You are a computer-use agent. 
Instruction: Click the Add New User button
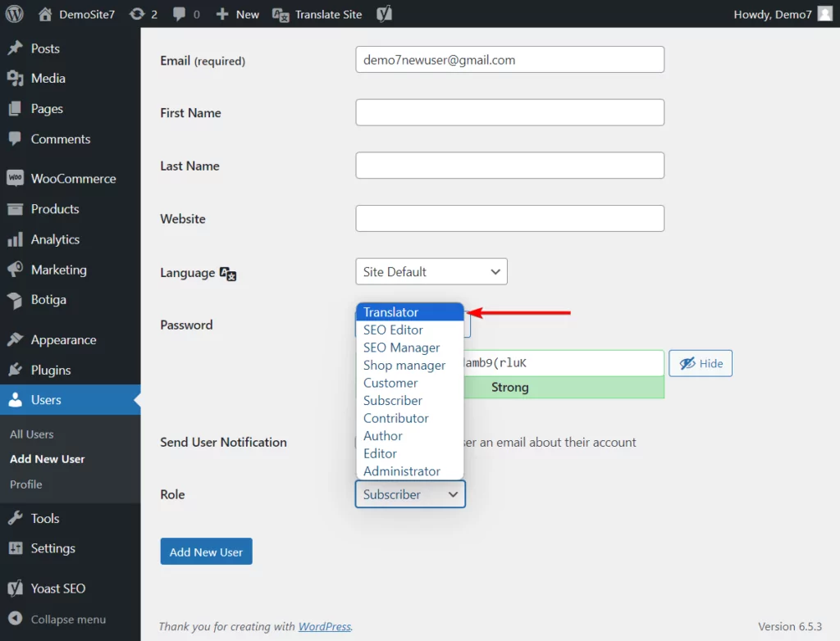pyautogui.click(x=206, y=552)
